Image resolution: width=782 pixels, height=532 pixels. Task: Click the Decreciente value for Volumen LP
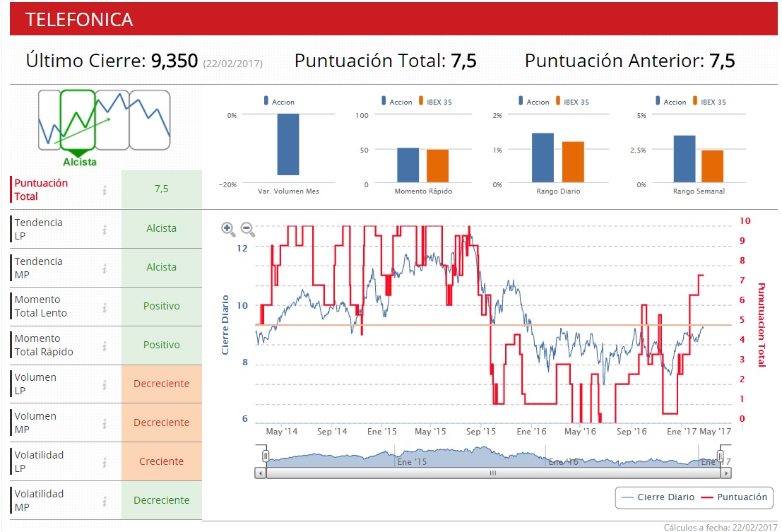click(162, 384)
